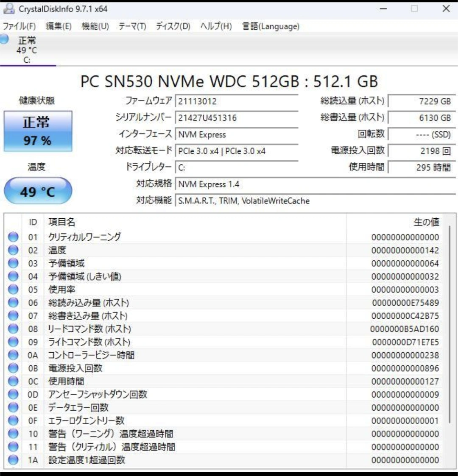This screenshot has width=458, height=476.
Task: Click status orb for 警告（ワーニング）温度超過時間 row
Action: [x=13, y=434]
